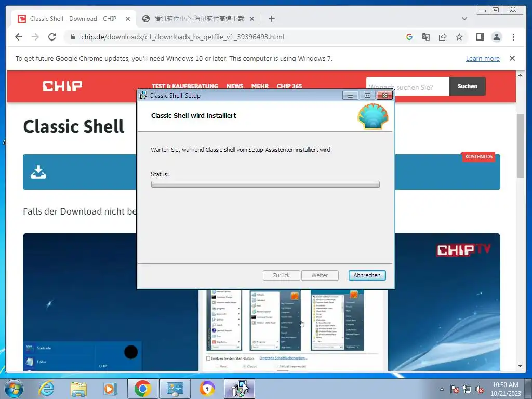Translate this page icon
The width and height of the screenshot is (532, 399).
[x=426, y=37]
